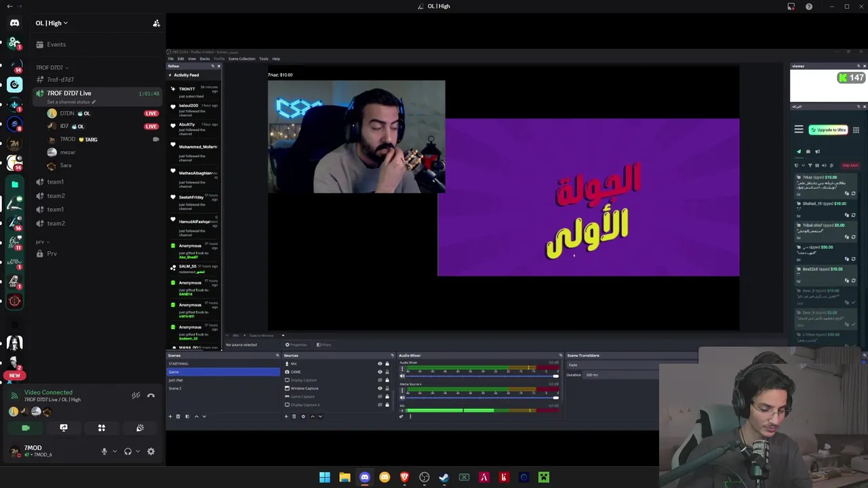
Task: Mute microphone in Discord user panel
Action: (104, 451)
